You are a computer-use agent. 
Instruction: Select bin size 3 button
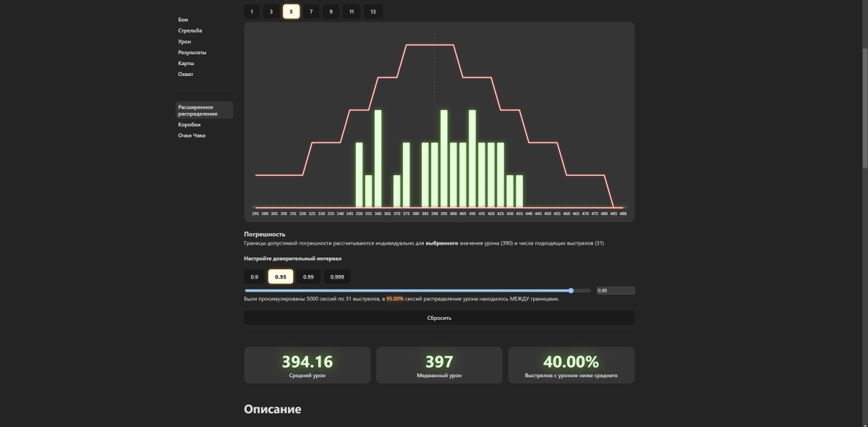pyautogui.click(x=271, y=12)
